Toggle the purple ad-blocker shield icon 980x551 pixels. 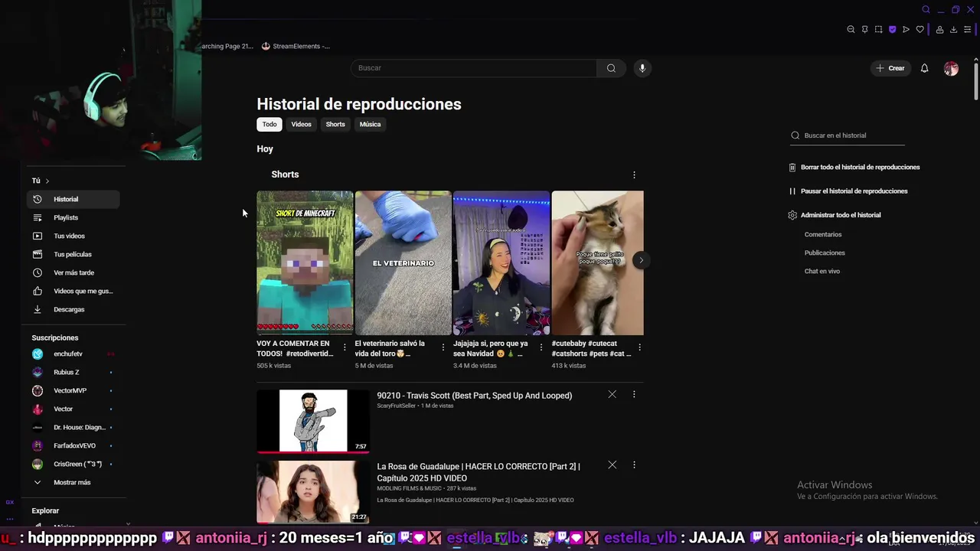point(892,30)
